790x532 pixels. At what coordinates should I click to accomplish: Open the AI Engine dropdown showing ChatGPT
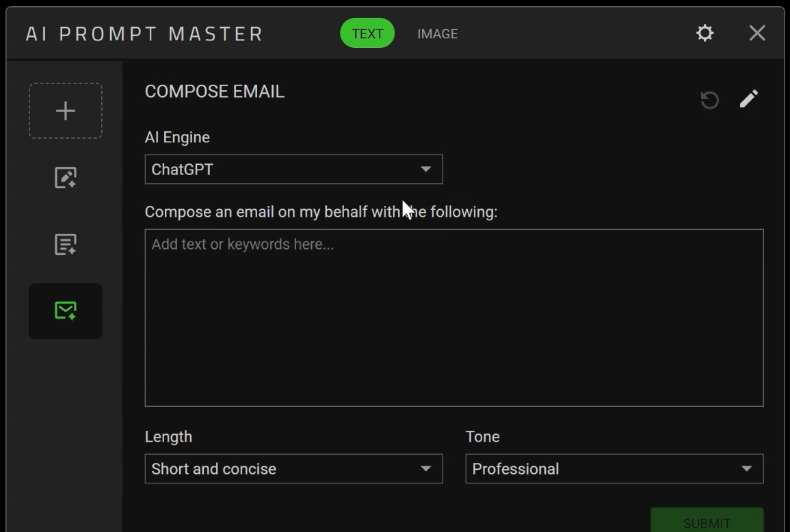(293, 170)
